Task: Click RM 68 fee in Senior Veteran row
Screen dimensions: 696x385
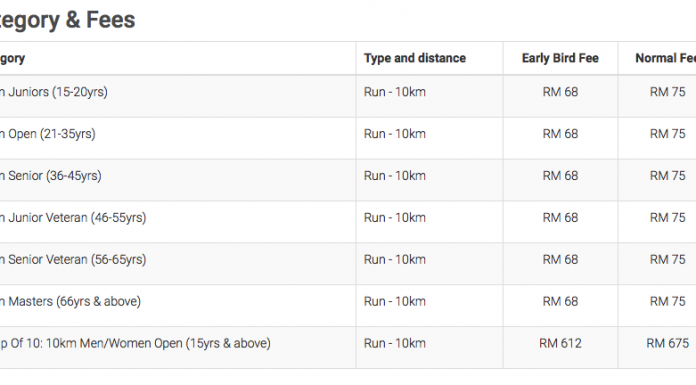Action: [560, 259]
